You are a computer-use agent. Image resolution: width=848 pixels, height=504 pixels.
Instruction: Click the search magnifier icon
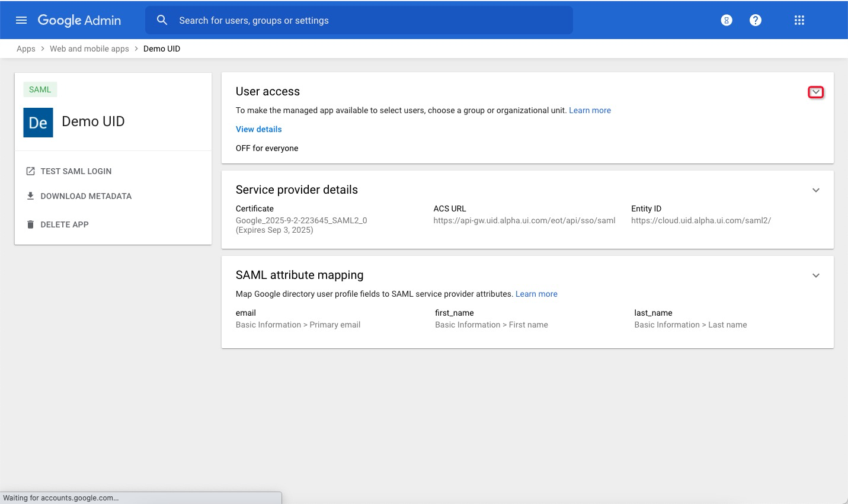tap(162, 20)
